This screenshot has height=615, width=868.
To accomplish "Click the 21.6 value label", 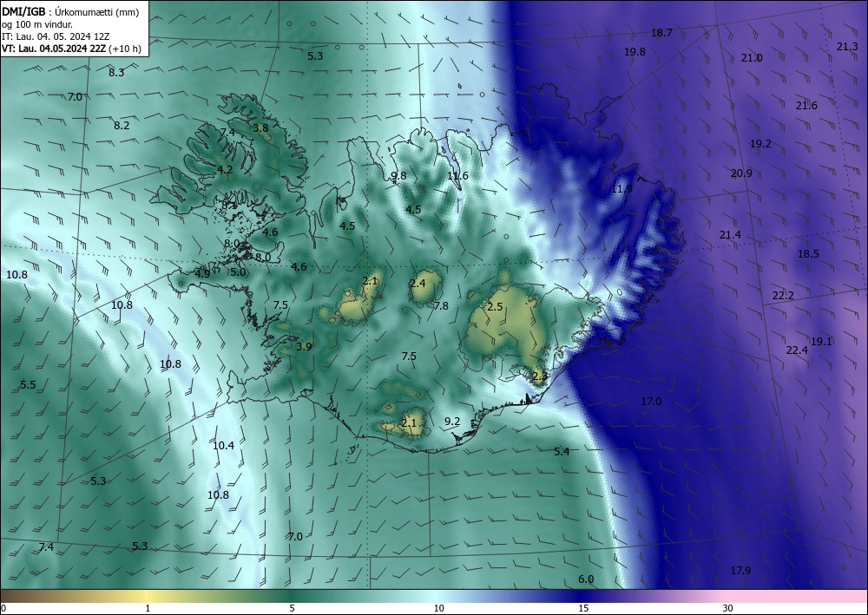I will point(806,106).
